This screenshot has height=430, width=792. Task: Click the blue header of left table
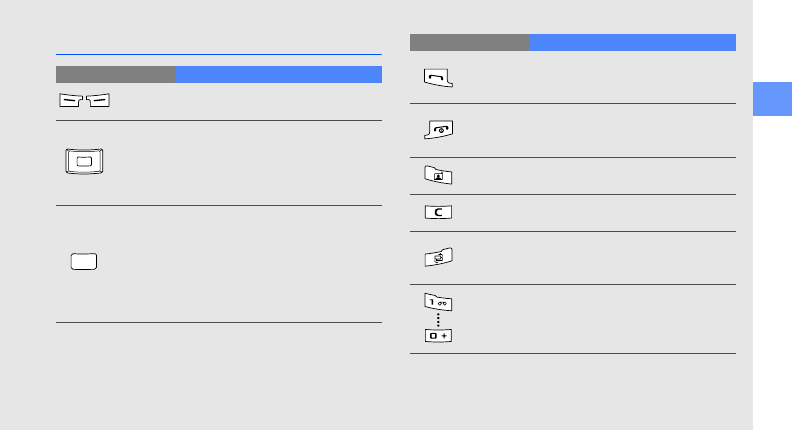278,74
